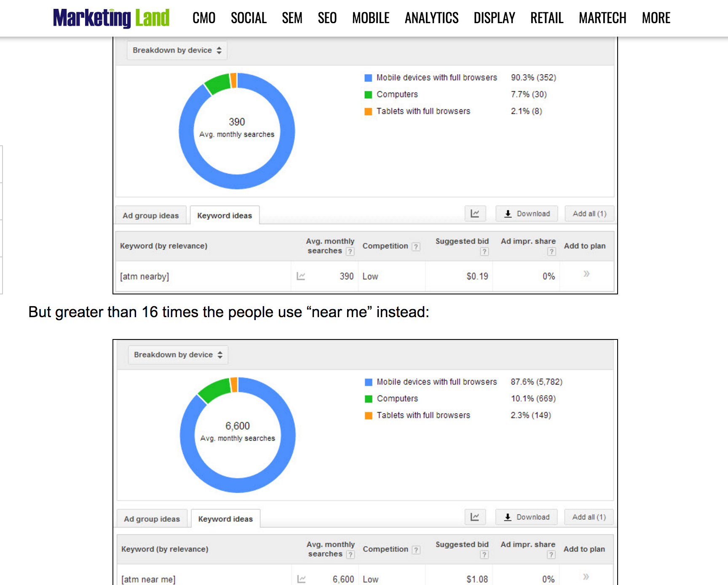Open the MOBILE section
This screenshot has width=728, height=585.
[x=371, y=18]
